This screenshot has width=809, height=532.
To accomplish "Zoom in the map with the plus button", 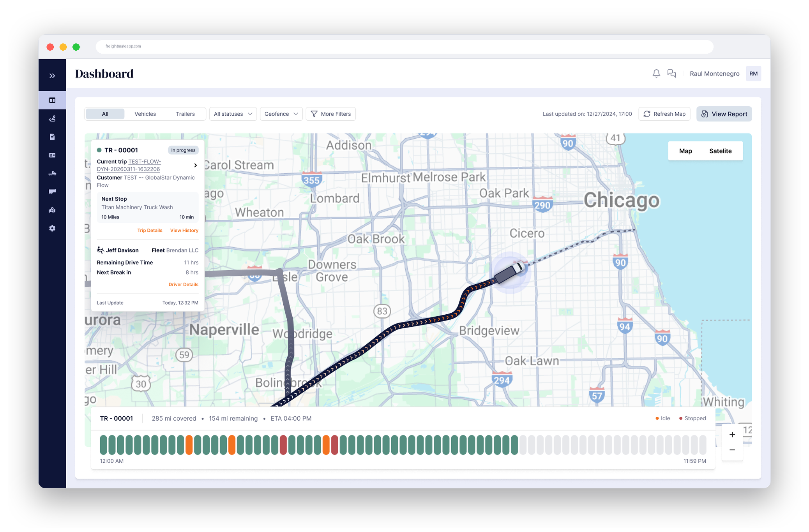I will [732, 435].
